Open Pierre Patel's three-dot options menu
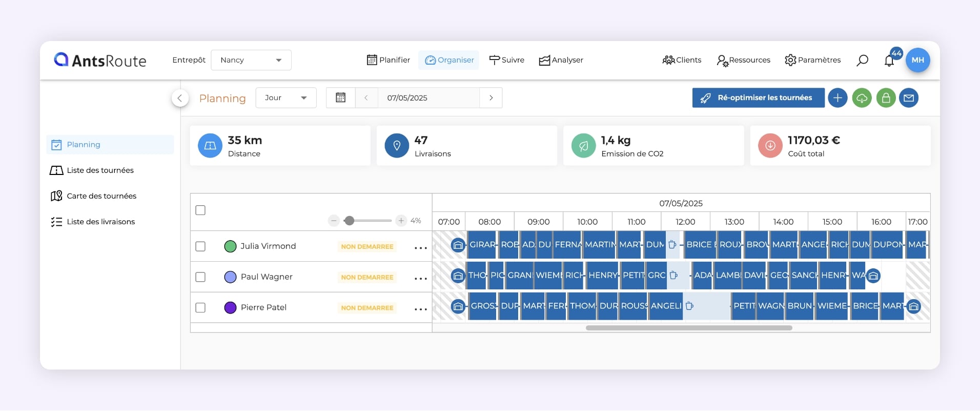 point(420,309)
